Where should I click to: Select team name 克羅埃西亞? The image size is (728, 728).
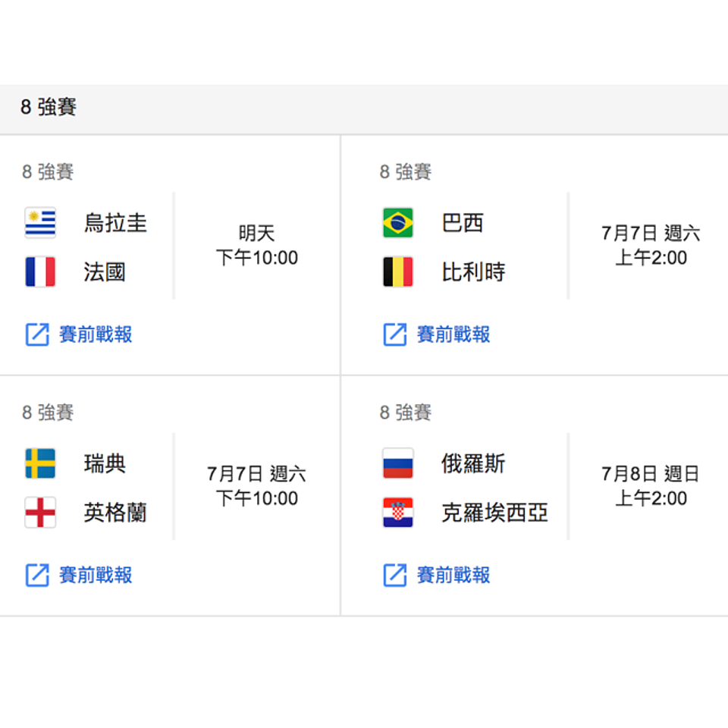494,513
